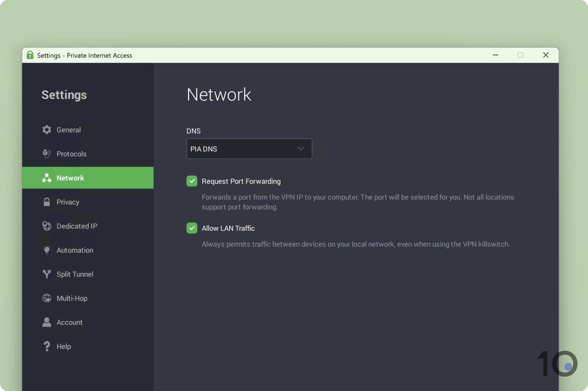Viewport: 588px width, 391px height.
Task: Switch to the Privacy settings section
Action: (x=68, y=202)
